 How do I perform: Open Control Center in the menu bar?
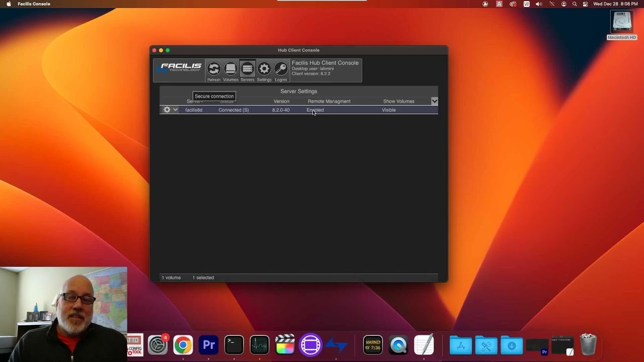tap(585, 4)
